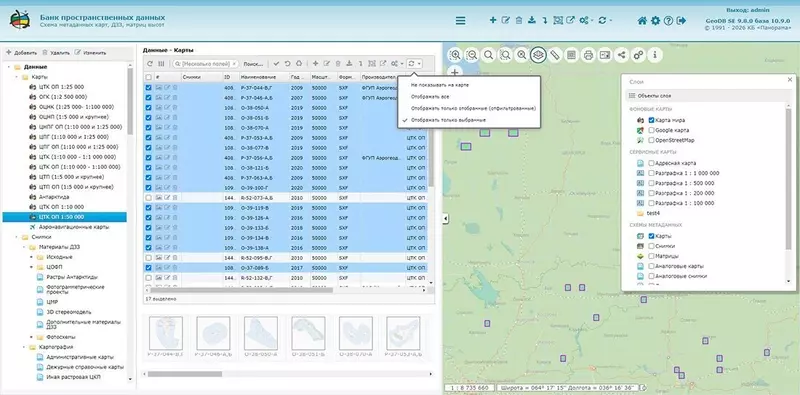The width and height of the screenshot is (800, 395).
Task: Toggle the select-all checkbox in the table header
Action: (x=148, y=77)
